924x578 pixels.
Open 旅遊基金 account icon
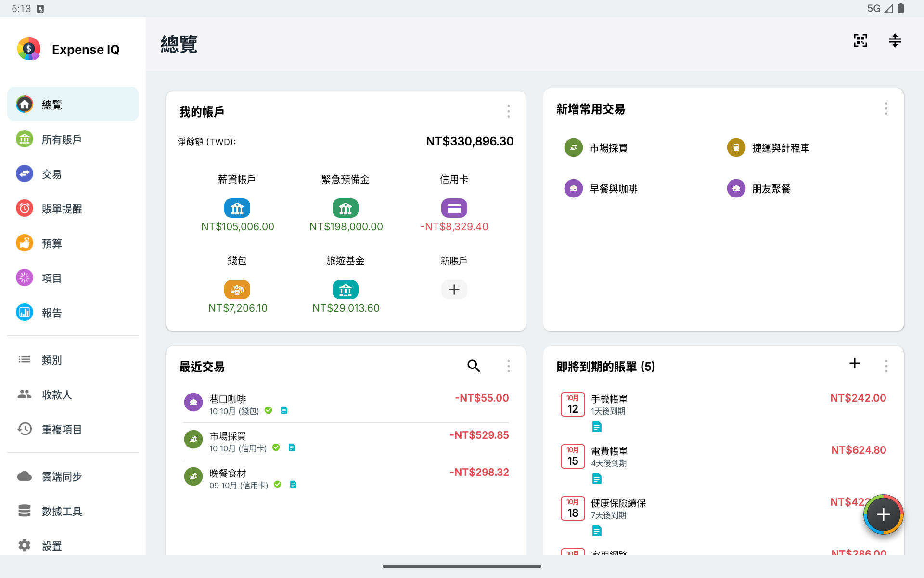pyautogui.click(x=346, y=289)
